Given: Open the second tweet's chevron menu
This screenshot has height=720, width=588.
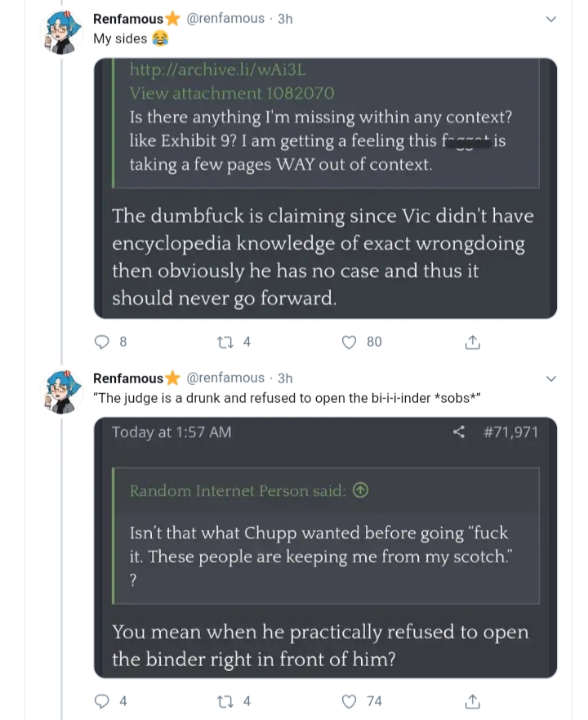Looking at the screenshot, I should [x=551, y=379].
